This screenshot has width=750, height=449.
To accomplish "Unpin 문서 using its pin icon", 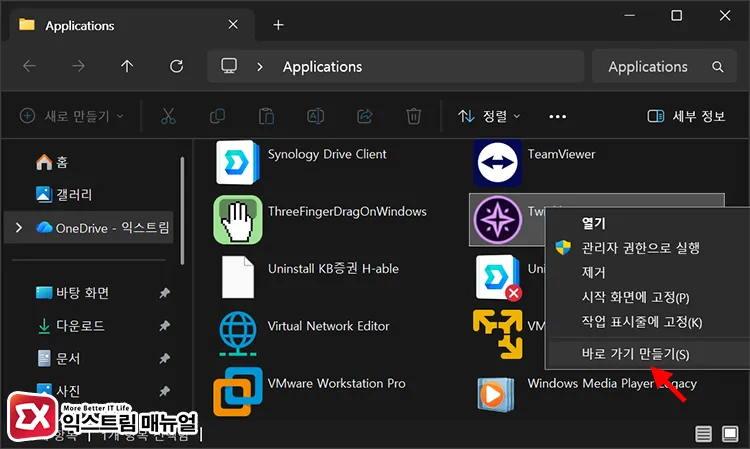I will pos(165,358).
